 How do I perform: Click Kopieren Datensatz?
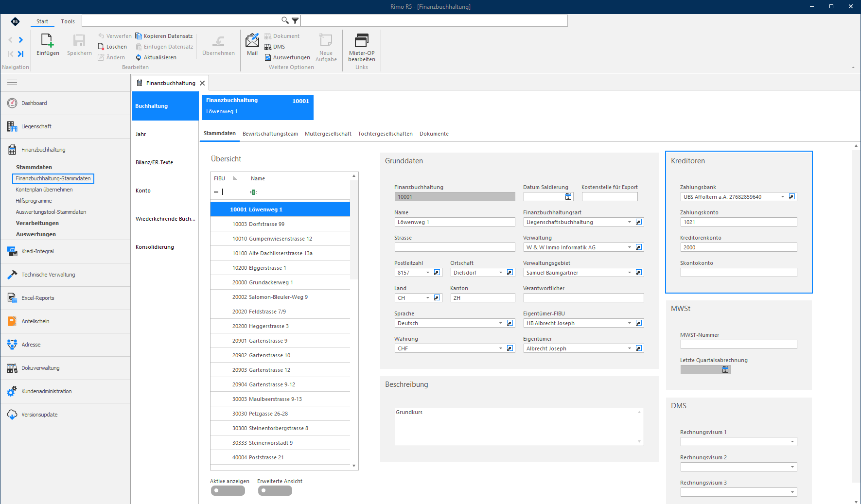[x=164, y=36]
